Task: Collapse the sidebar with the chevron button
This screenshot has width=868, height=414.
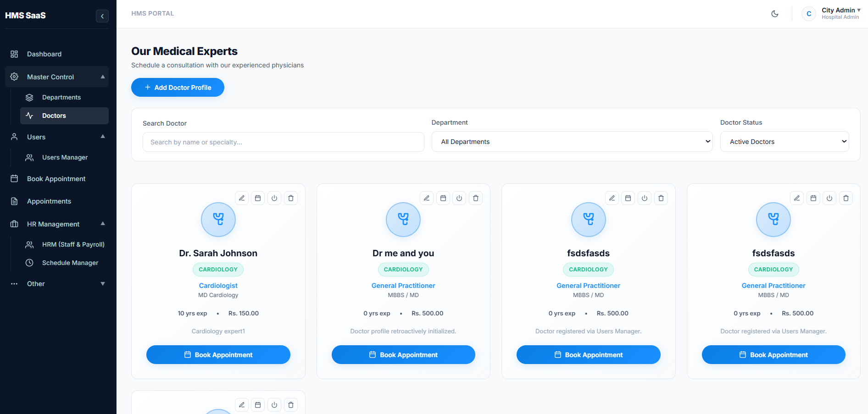Action: click(102, 16)
